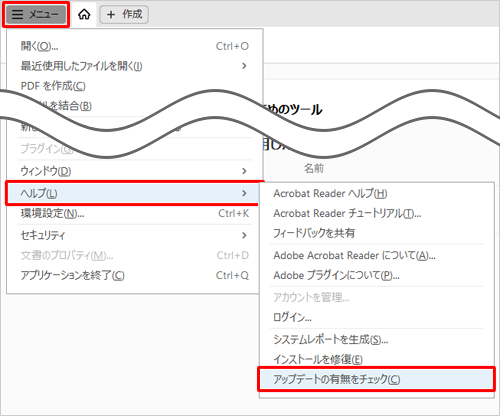
Task: Select インストールを修復(E)
Action: click(x=377, y=359)
